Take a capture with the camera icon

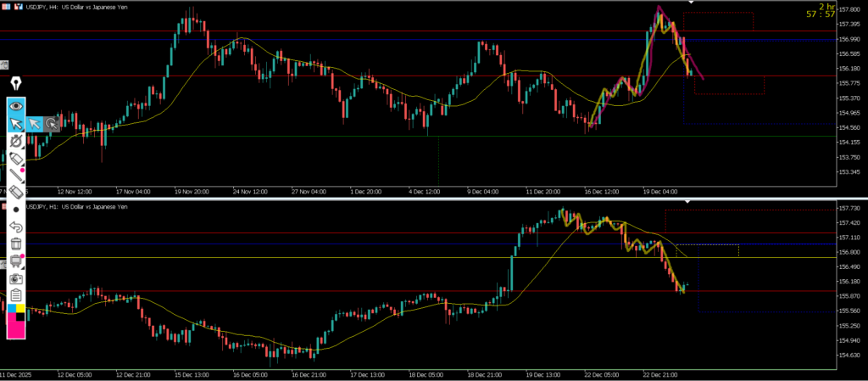pos(16,278)
